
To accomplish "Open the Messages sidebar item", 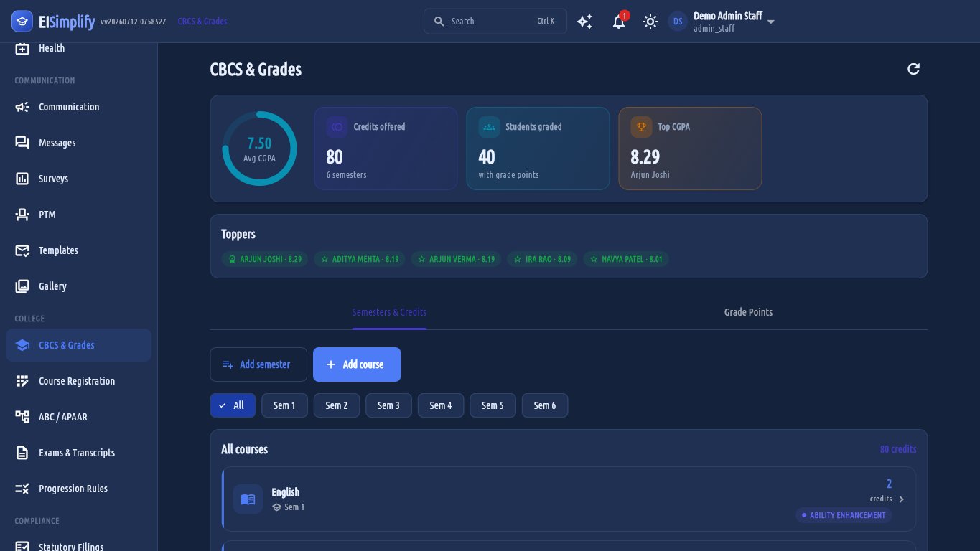I will coord(79,143).
